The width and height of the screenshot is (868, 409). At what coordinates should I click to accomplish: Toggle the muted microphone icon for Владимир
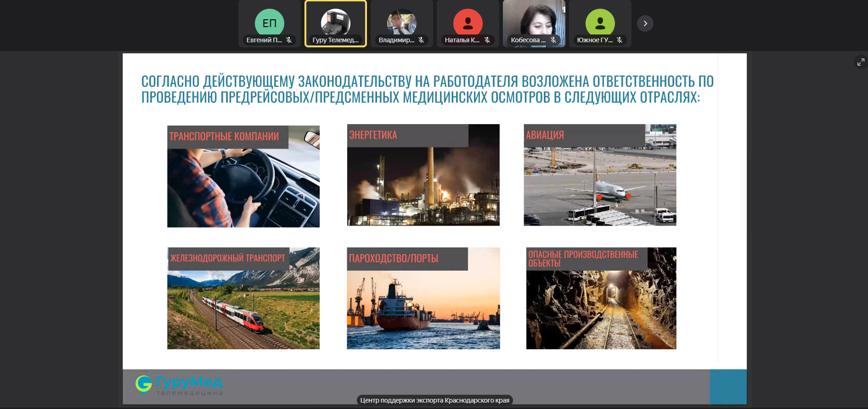tap(421, 40)
